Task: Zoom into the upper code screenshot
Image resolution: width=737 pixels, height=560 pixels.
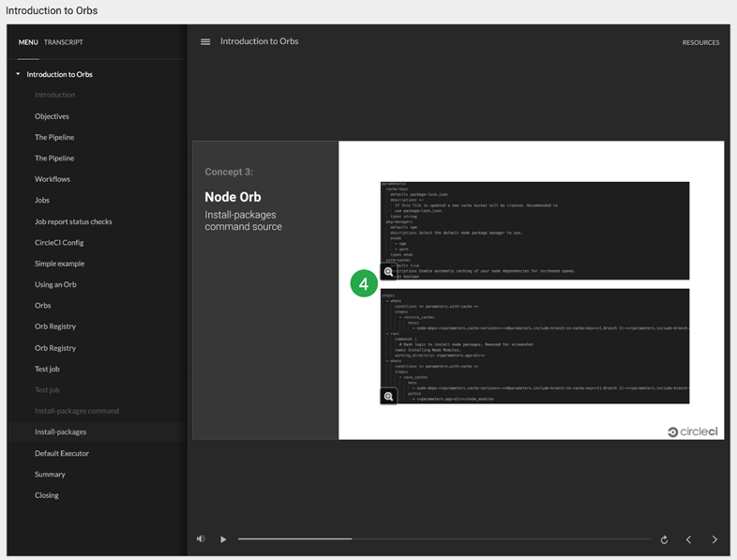Action: (389, 272)
